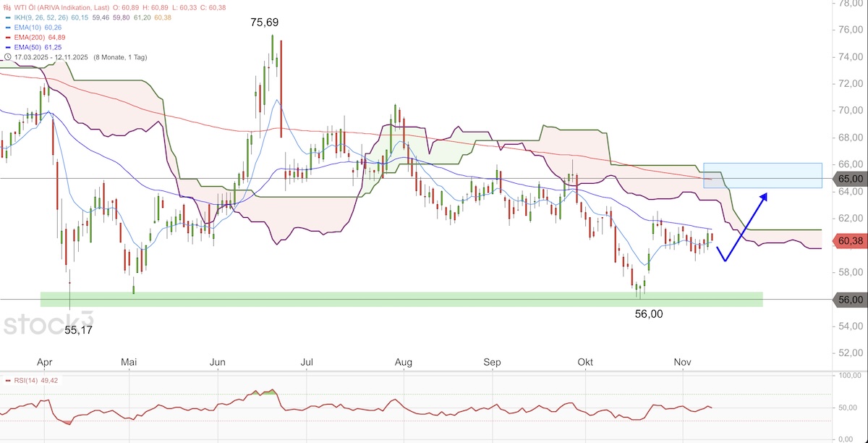Click the red RSI(14) legend marker
The width and height of the screenshot is (868, 443).
click(x=7, y=380)
